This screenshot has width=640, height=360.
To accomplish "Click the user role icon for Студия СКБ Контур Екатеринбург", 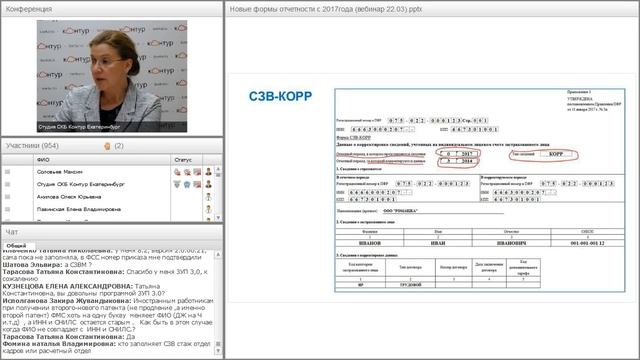I will tap(209, 184).
